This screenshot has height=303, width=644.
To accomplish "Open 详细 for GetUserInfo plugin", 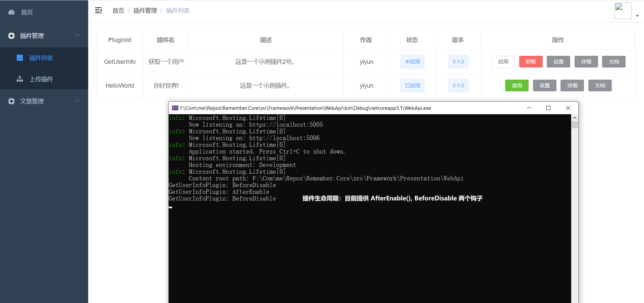I will tap(586, 61).
